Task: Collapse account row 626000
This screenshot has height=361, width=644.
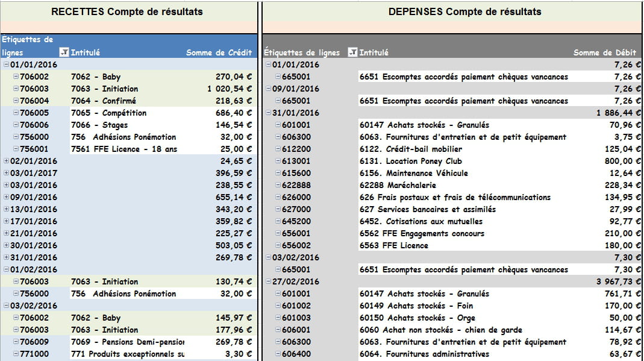Action: tap(278, 197)
